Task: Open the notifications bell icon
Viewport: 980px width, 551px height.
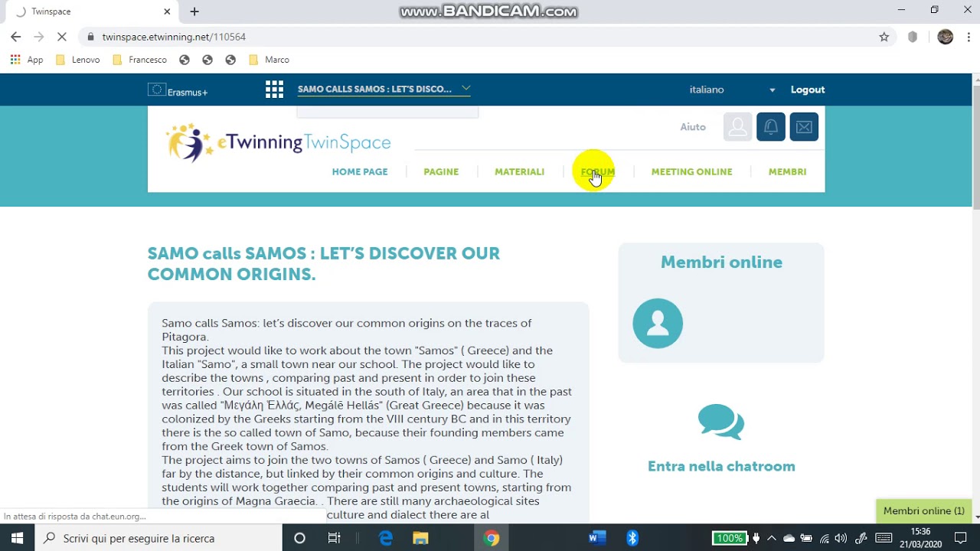Action: pos(771,127)
